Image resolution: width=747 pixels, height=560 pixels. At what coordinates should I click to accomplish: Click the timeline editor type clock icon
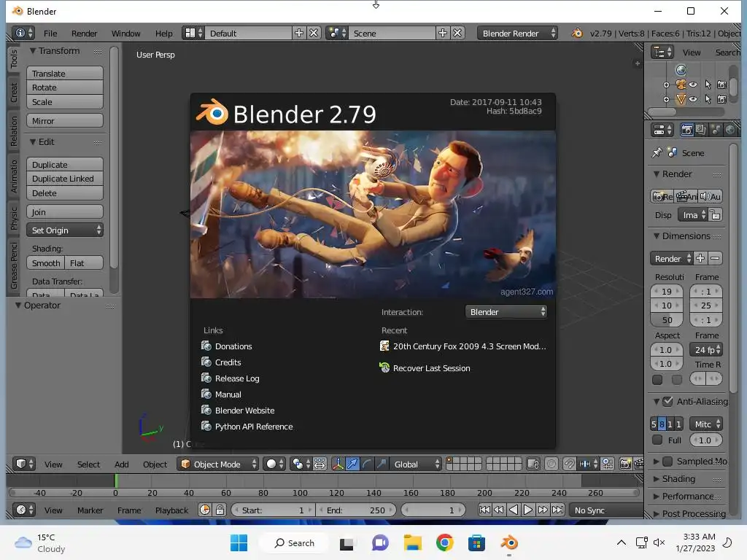tap(24, 510)
